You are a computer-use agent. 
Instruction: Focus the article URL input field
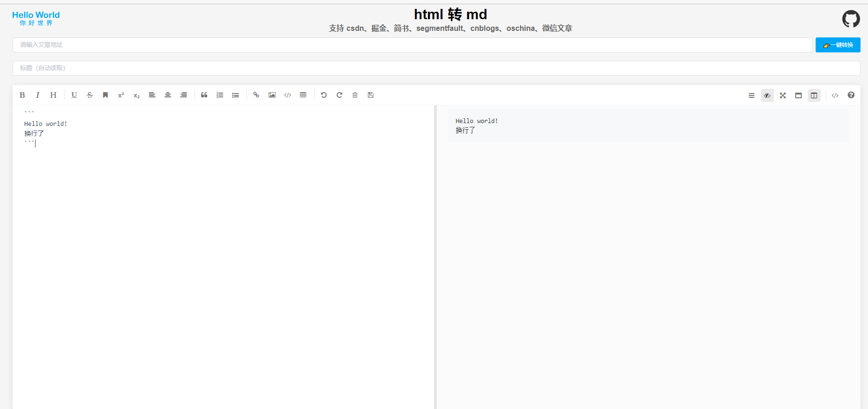(x=412, y=45)
